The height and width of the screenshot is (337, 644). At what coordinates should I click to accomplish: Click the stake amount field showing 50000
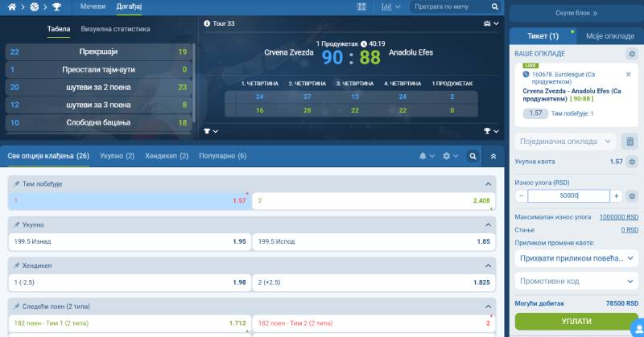568,196
